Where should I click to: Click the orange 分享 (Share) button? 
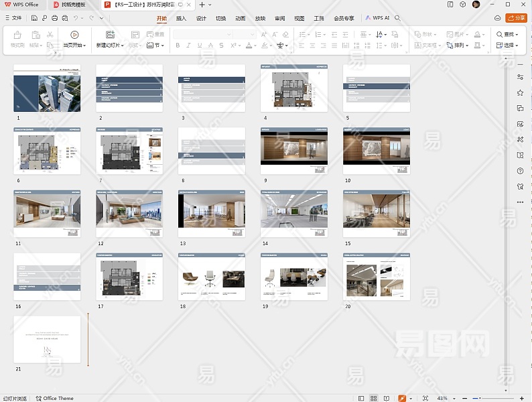pyautogui.click(x=516, y=18)
